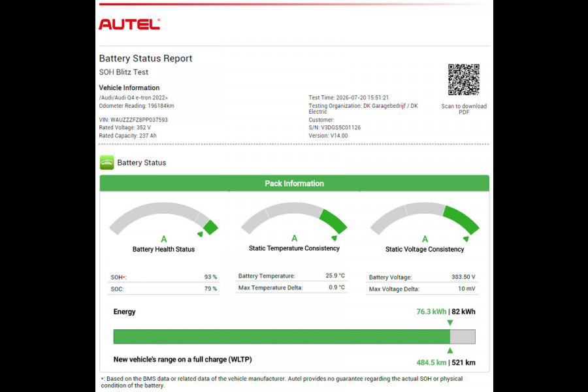Click the marker triangle above the energy bar
Screen dimensions: 588x392
[x=450, y=323]
